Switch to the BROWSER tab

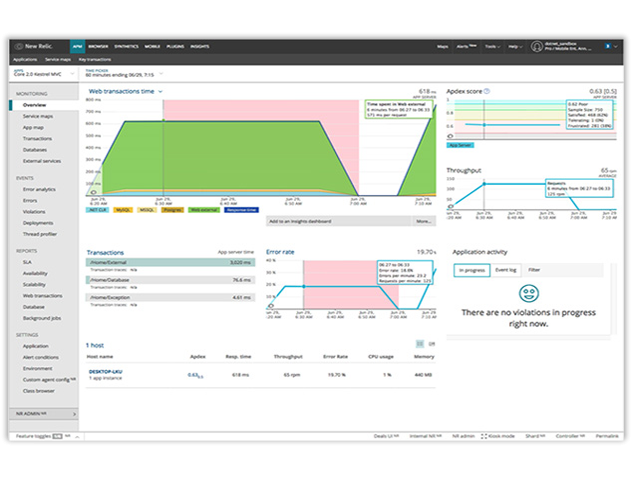click(x=98, y=46)
